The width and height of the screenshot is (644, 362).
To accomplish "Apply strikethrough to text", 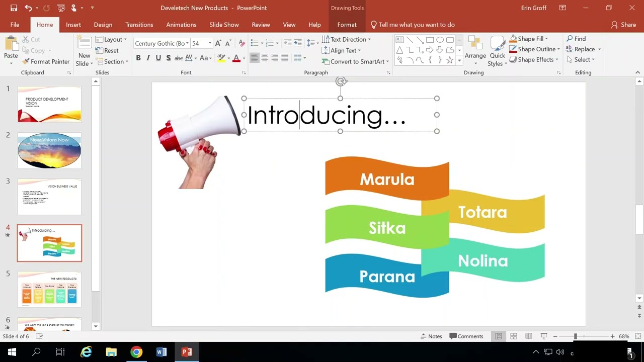I will pos(179,58).
